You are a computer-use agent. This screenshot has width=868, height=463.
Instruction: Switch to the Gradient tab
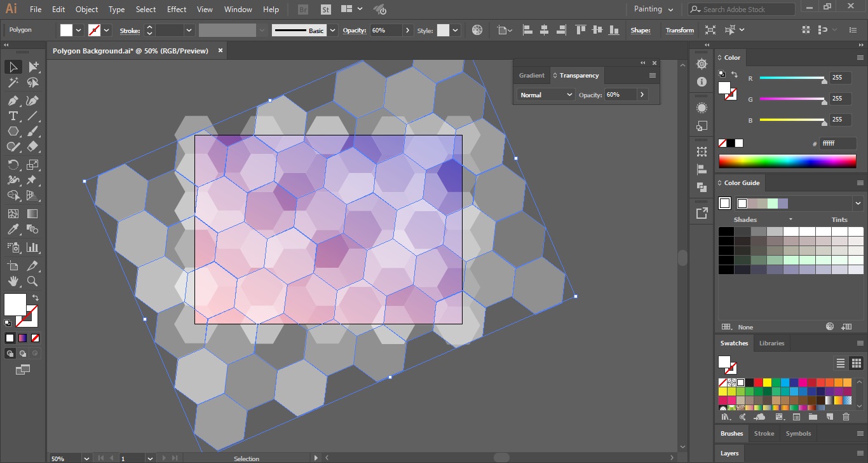[531, 75]
